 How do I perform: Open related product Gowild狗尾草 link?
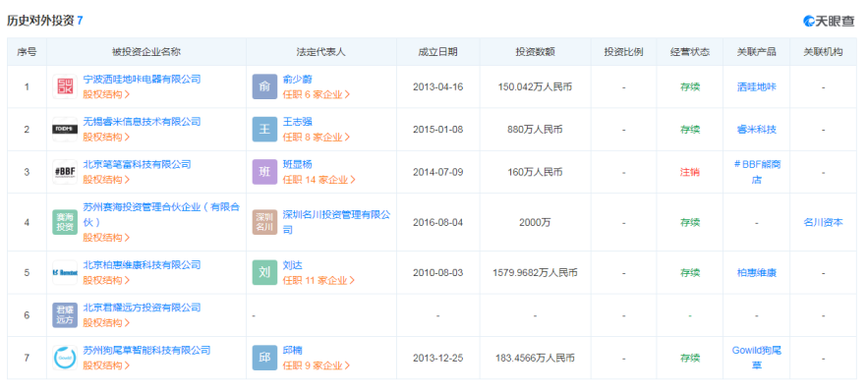point(756,358)
